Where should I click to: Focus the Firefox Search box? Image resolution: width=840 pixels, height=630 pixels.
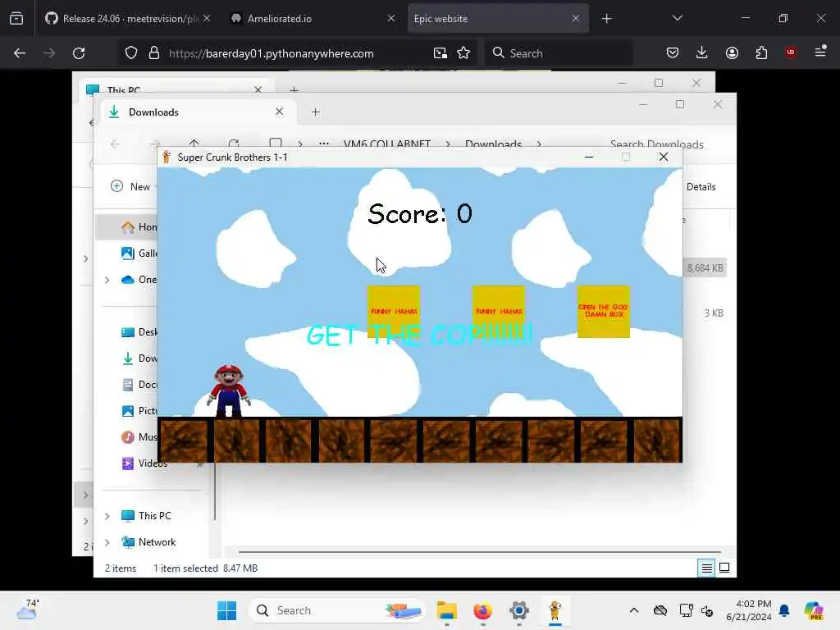coord(559,53)
